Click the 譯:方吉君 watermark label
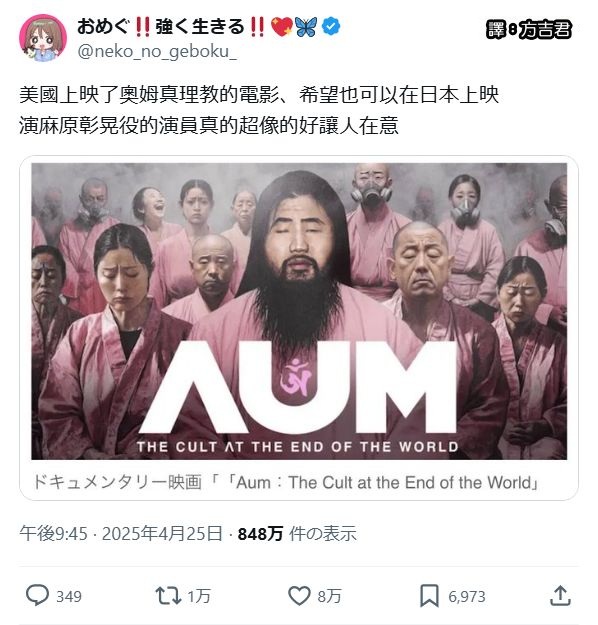This screenshot has width=598, height=625. coord(529,29)
